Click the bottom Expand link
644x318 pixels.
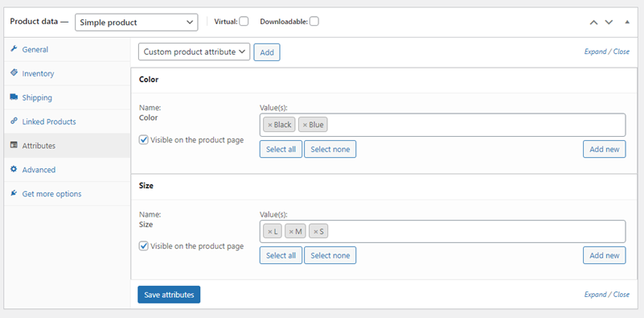(x=595, y=295)
